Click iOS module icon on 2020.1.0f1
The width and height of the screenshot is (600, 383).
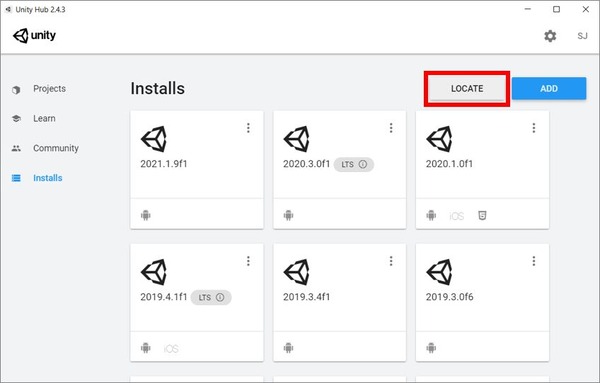(457, 216)
